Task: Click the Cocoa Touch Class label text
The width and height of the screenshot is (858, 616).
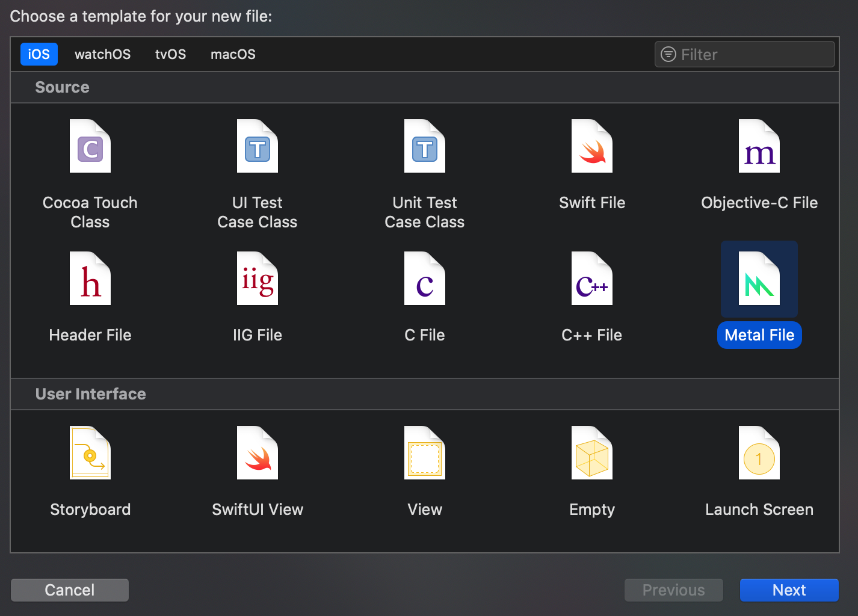Action: [x=90, y=212]
